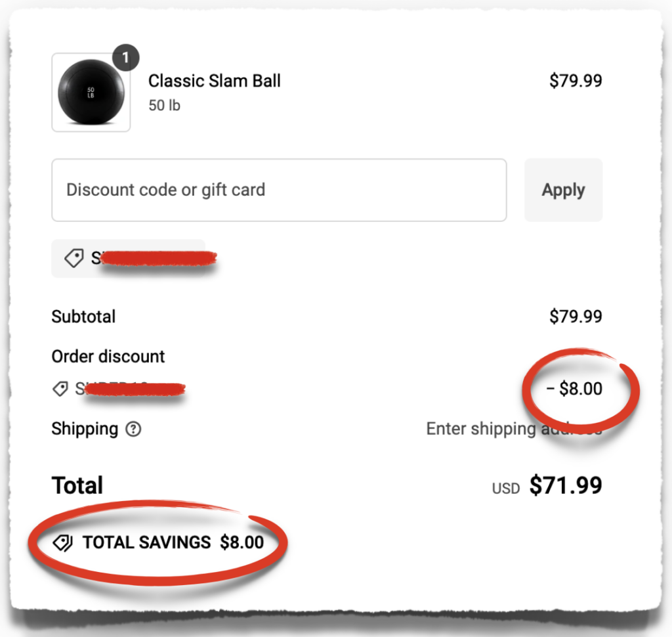The image size is (672, 637).
Task: Open the Enter shipping address link
Action: pos(515,428)
